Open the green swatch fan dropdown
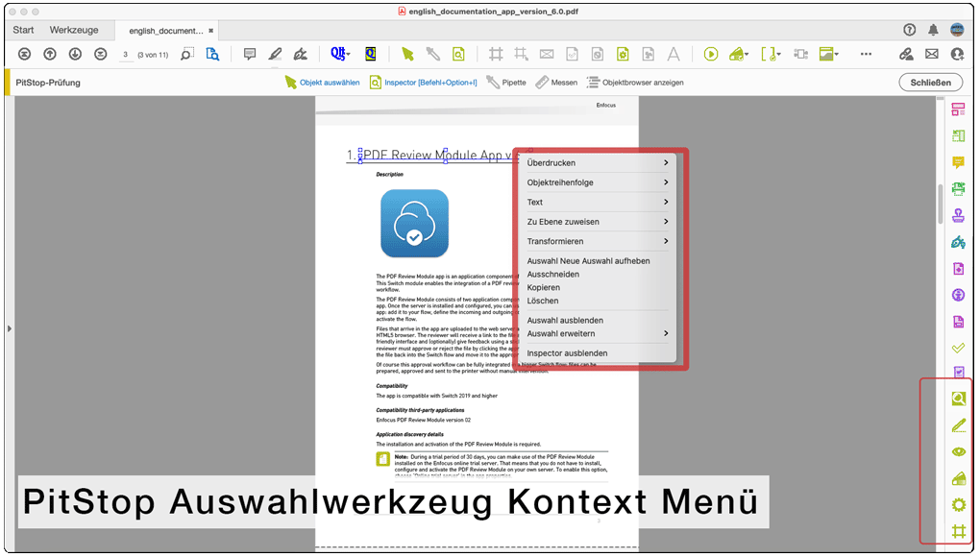The width and height of the screenshot is (980, 557). [738, 55]
